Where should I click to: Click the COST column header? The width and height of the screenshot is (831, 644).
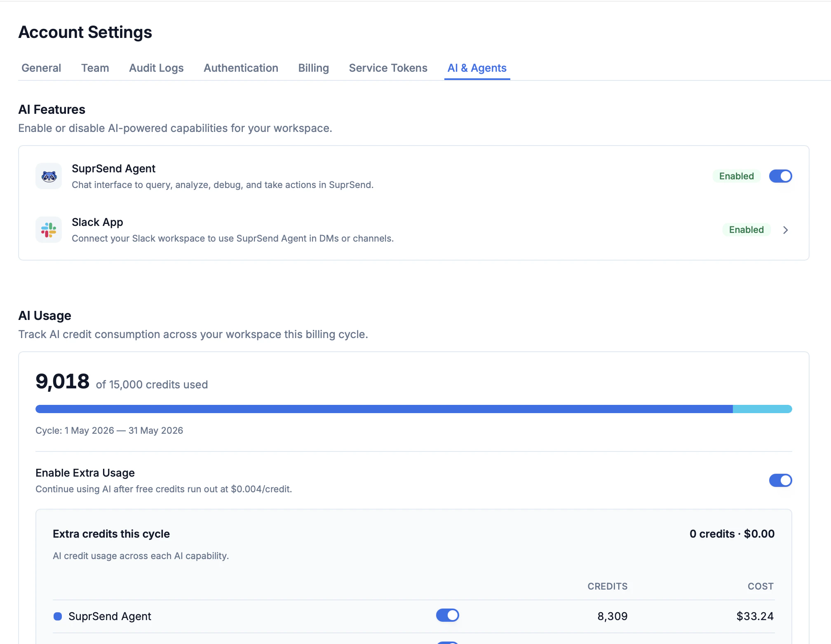pos(761,586)
